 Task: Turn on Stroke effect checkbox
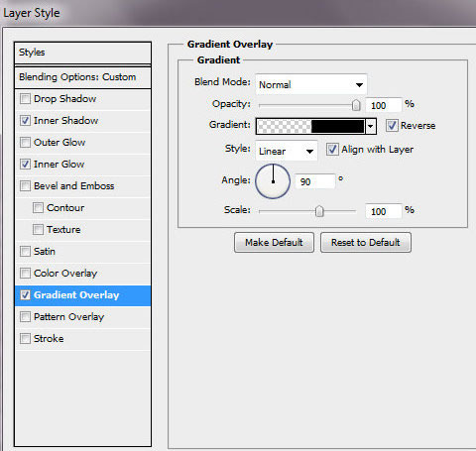[x=25, y=339]
